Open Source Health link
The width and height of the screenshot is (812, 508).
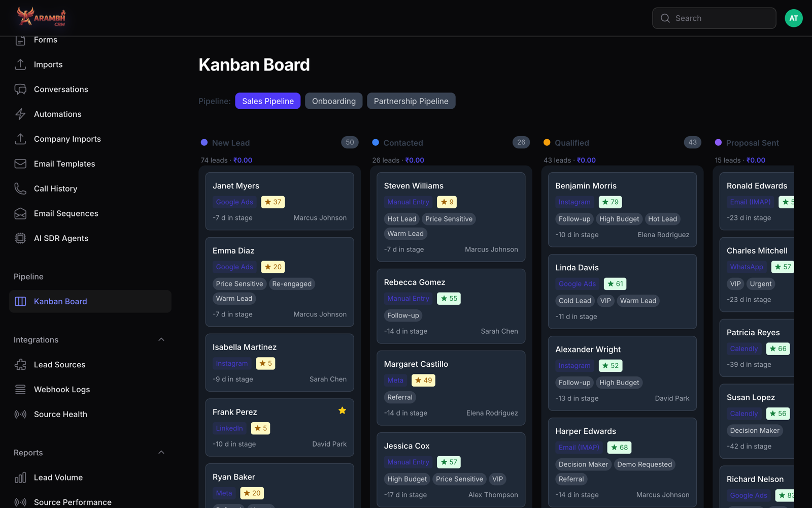[x=60, y=415]
